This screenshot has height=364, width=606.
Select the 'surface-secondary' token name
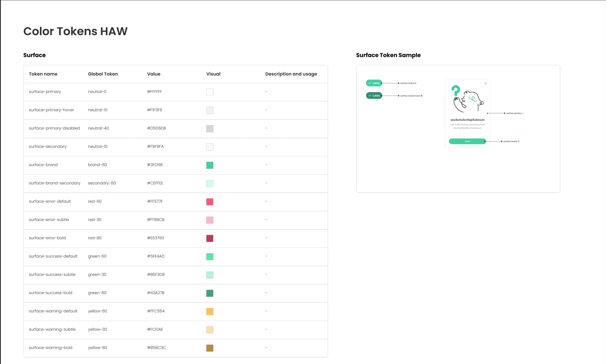(48, 147)
